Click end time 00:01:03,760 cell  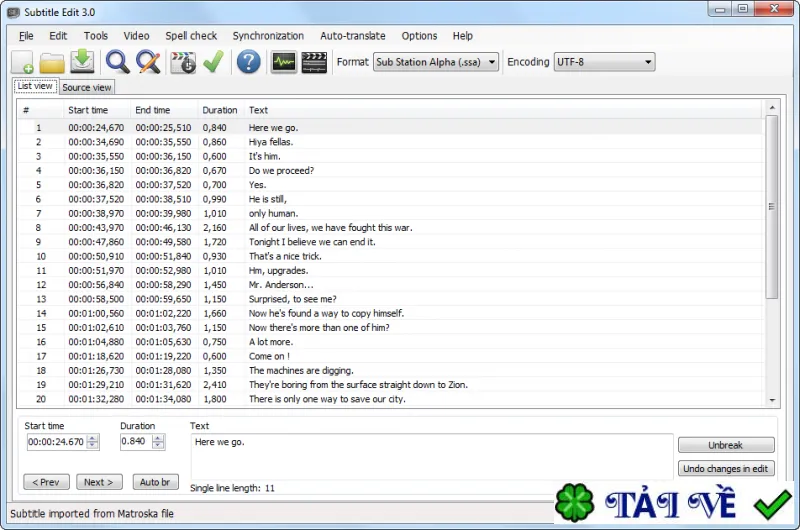(163, 327)
